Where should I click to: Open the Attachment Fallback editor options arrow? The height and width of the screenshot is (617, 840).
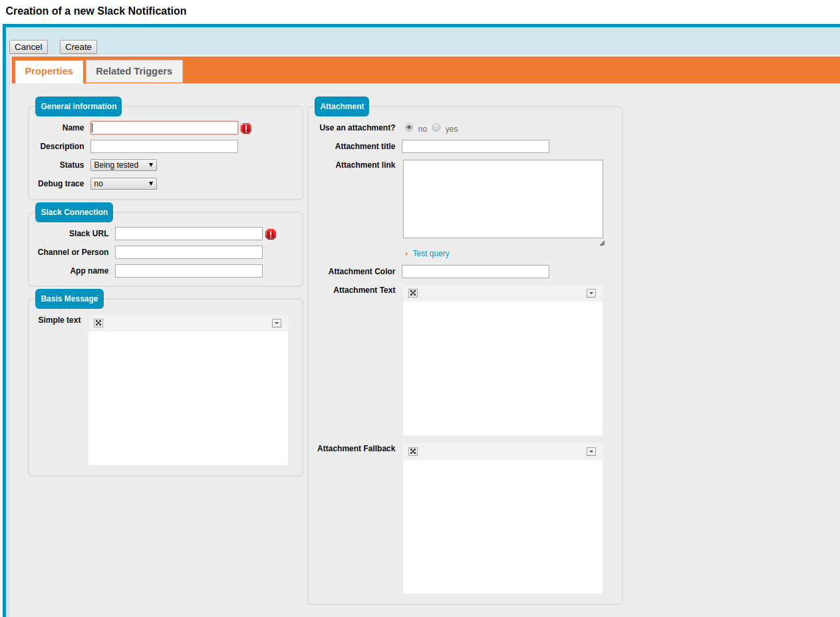point(591,451)
